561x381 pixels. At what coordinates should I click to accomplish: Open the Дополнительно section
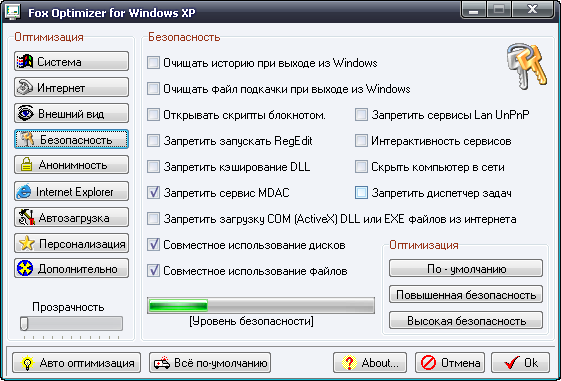click(x=72, y=268)
